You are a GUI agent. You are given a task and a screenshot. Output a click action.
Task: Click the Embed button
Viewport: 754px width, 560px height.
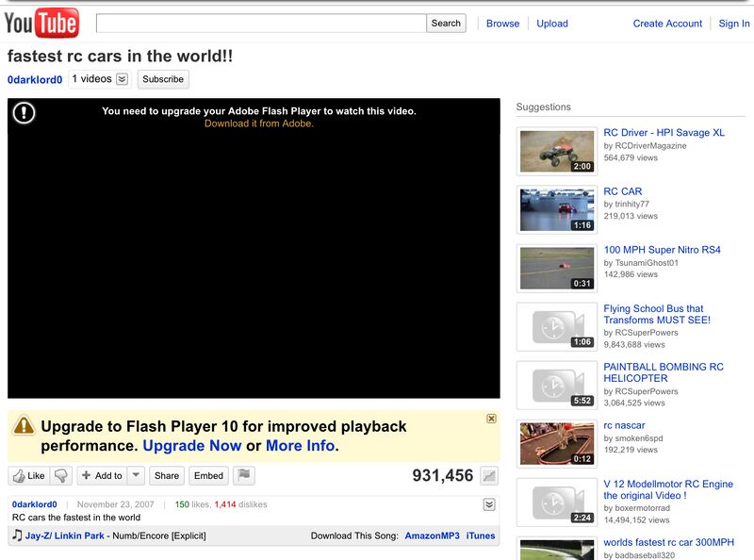click(x=208, y=476)
